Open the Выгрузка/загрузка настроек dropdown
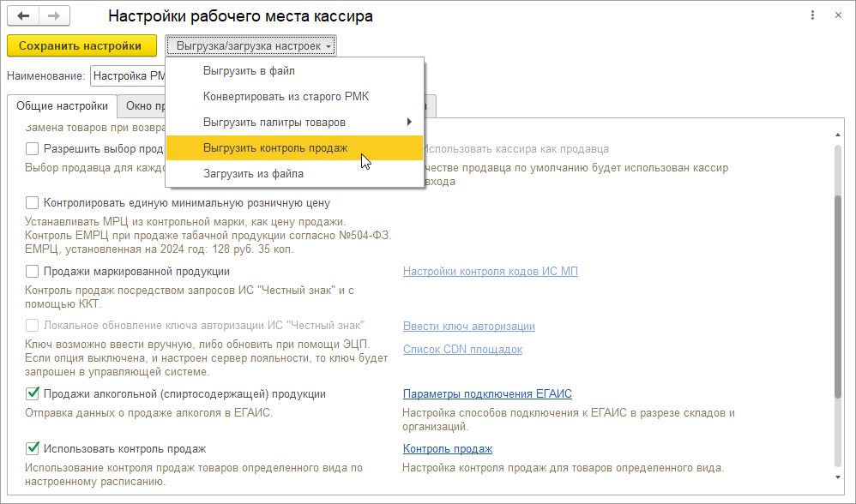Screen dimensions: 856x504 [251, 45]
